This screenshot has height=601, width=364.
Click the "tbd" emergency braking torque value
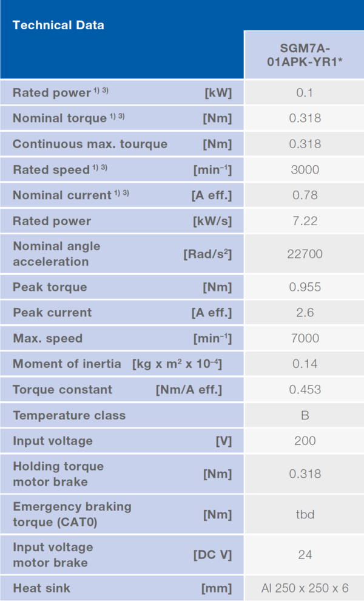[305, 514]
